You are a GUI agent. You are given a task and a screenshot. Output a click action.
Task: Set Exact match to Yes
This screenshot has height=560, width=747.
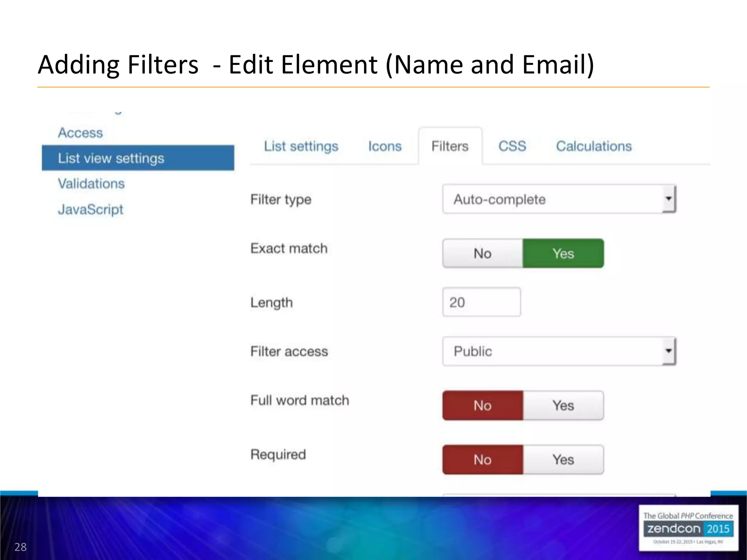[x=563, y=253]
